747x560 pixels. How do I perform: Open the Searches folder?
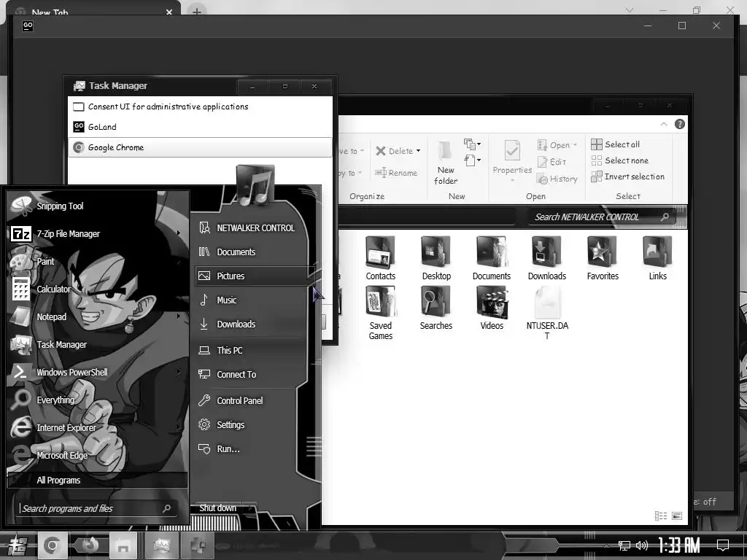tap(436, 308)
